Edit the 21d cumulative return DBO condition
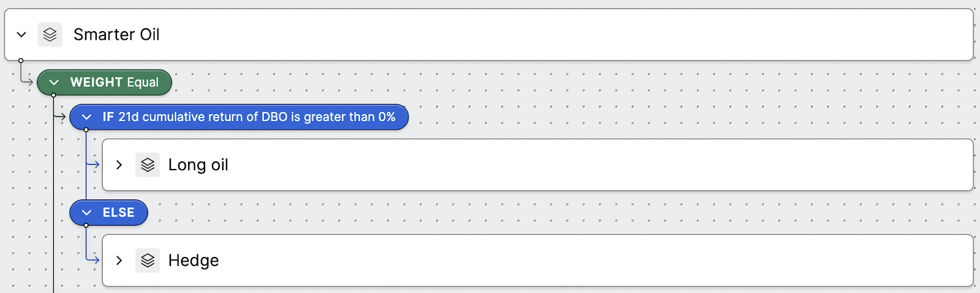This screenshot has width=980, height=293. point(249,117)
